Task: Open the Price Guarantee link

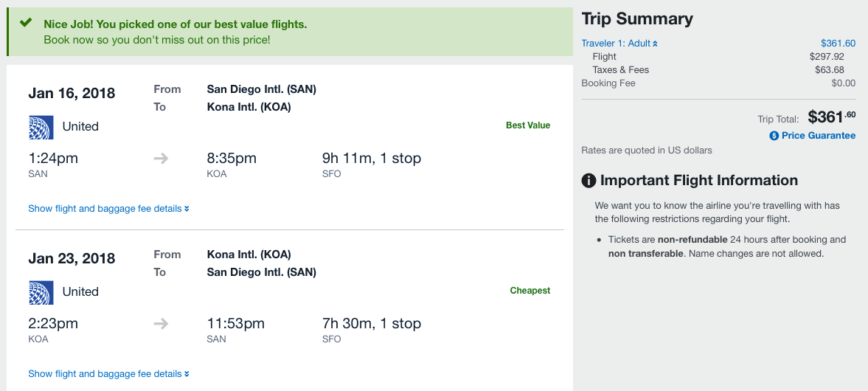Action: pyautogui.click(x=818, y=136)
